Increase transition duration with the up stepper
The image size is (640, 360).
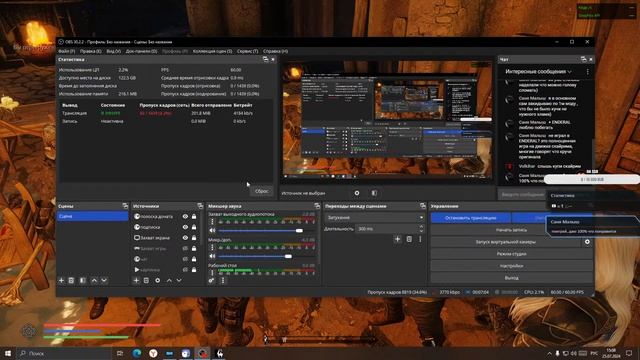click(421, 227)
